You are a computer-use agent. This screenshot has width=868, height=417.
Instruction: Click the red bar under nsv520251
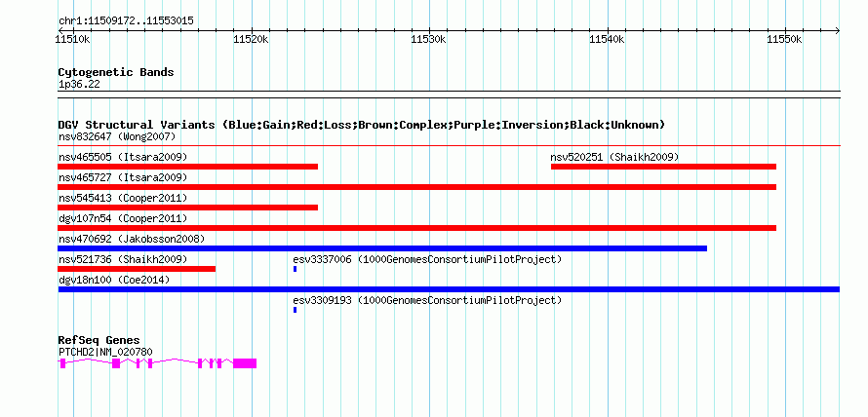pos(664,167)
